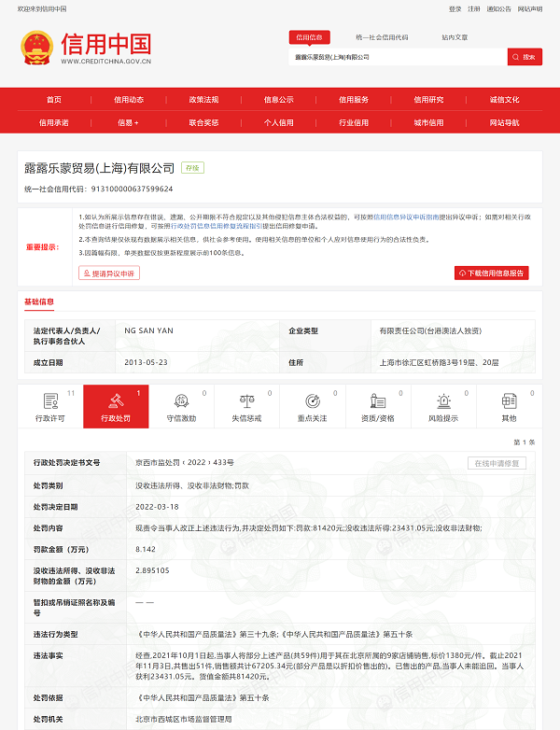Viewport: 560px width, 730px height.
Task: Open the 守信激励 badge icon tab
Action: (182, 406)
